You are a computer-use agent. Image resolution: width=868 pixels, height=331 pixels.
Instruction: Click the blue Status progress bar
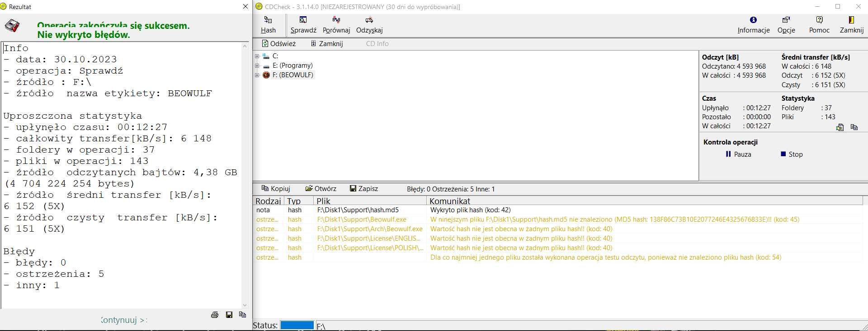click(x=297, y=325)
